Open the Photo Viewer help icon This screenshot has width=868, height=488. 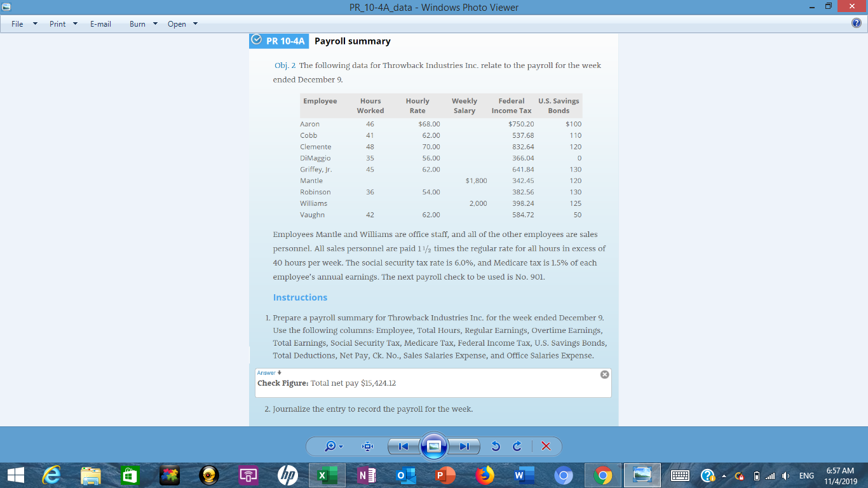tap(856, 24)
